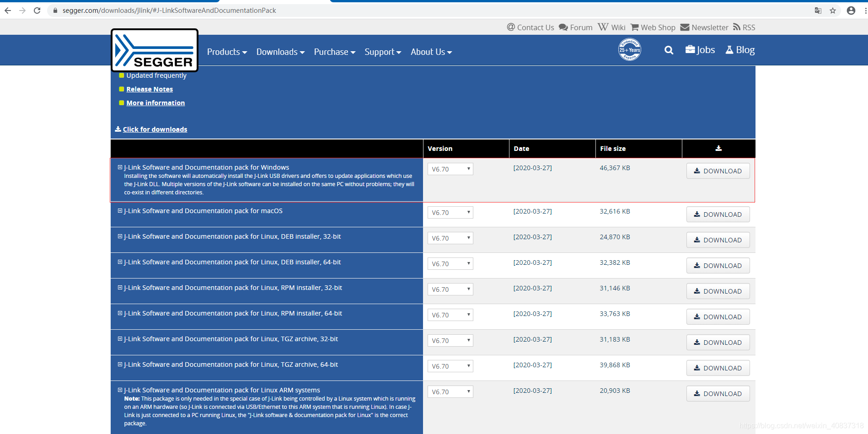
Task: Click the browser back arrow
Action: [x=8, y=11]
